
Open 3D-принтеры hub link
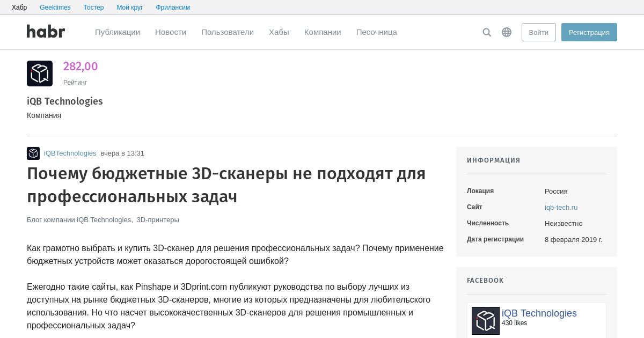pyautogui.click(x=158, y=220)
